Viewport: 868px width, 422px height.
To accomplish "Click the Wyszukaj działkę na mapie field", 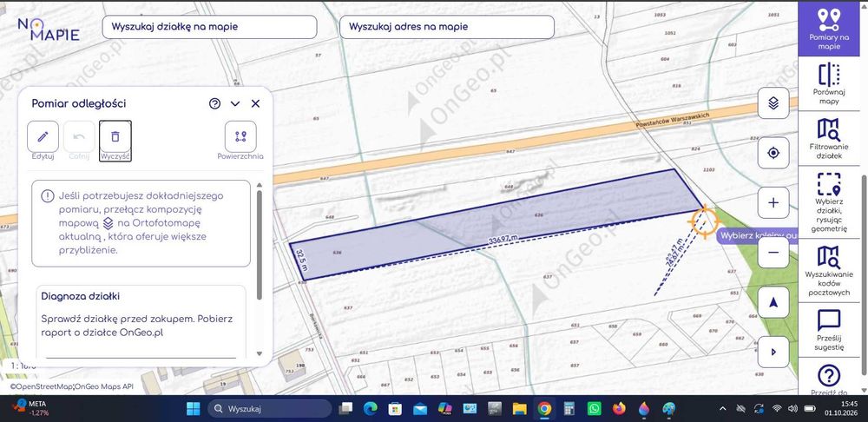I will click(210, 27).
